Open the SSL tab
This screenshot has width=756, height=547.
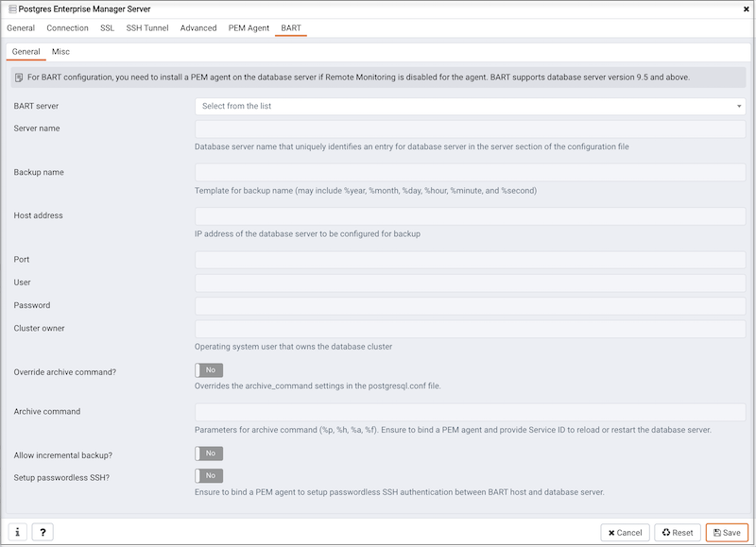click(x=107, y=28)
